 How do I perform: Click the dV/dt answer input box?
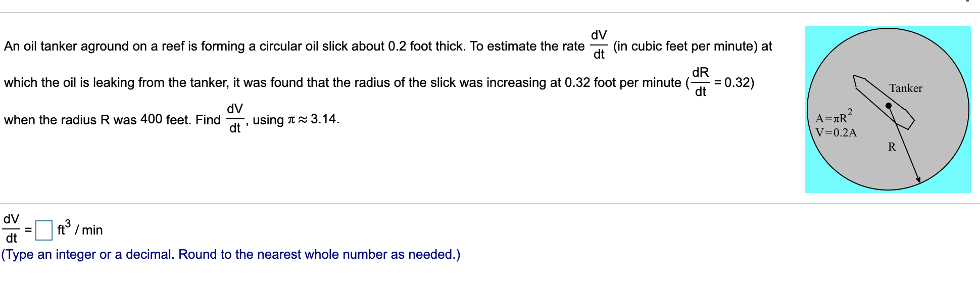click(44, 230)
